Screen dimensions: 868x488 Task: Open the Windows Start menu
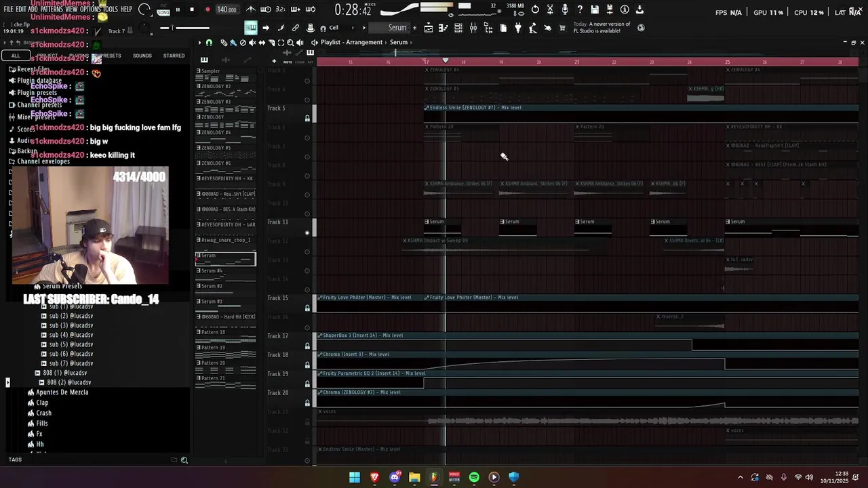355,477
